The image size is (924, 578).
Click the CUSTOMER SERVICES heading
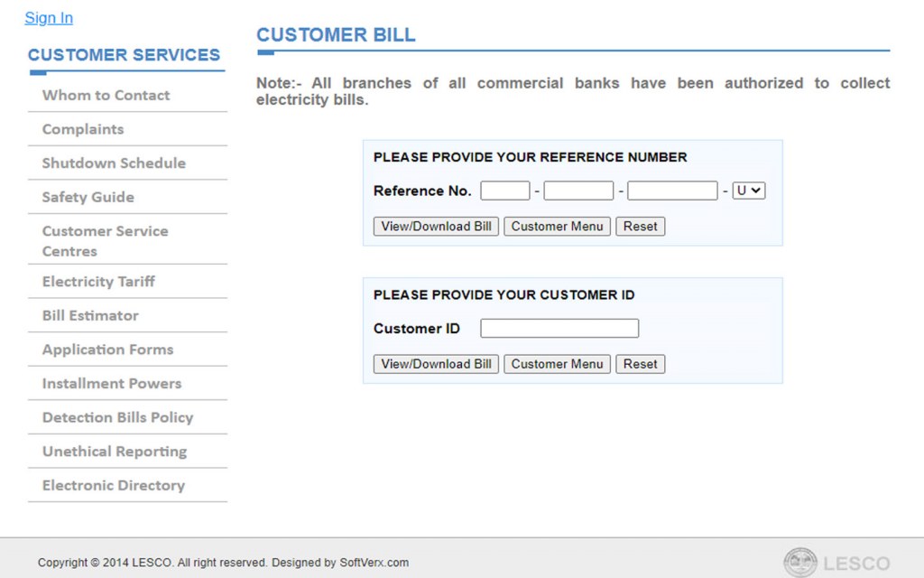click(x=124, y=55)
